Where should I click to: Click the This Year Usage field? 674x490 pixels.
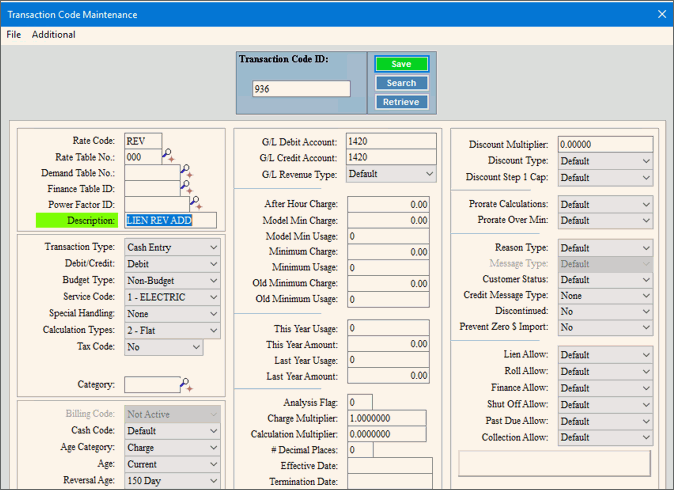pyautogui.click(x=388, y=328)
